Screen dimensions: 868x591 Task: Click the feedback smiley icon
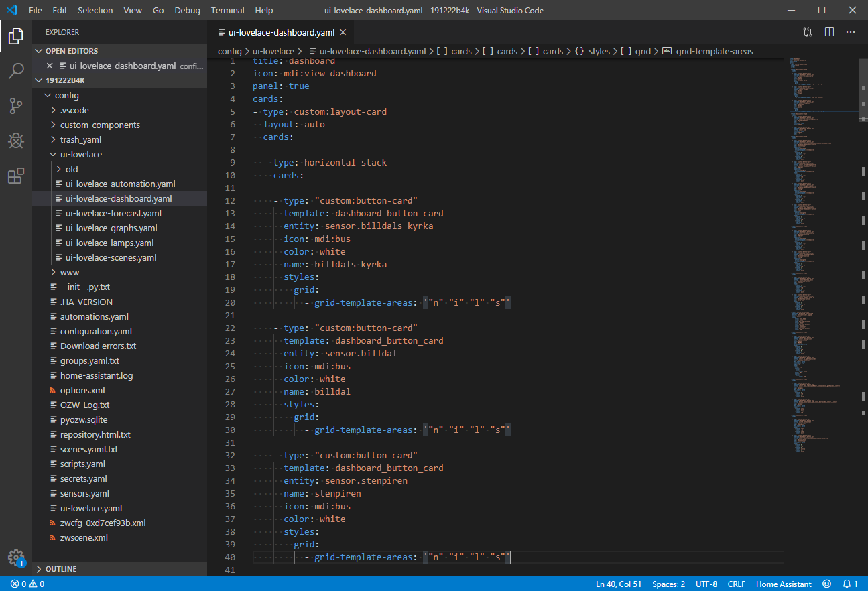[x=826, y=584]
